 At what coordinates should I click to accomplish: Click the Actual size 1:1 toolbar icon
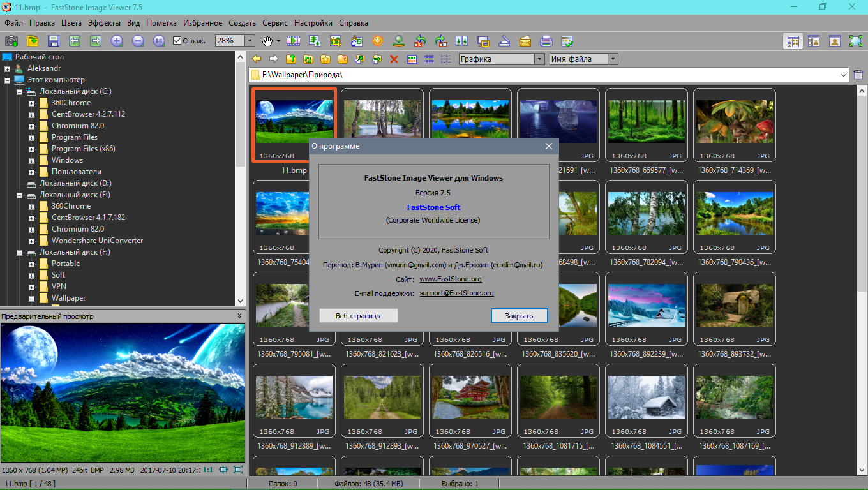click(159, 41)
